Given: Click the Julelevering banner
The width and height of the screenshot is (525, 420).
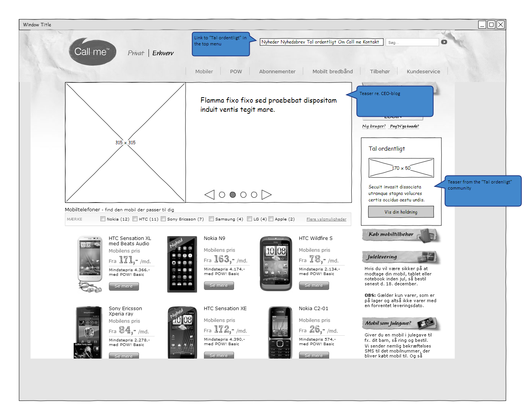Looking at the screenshot, I should [401, 257].
